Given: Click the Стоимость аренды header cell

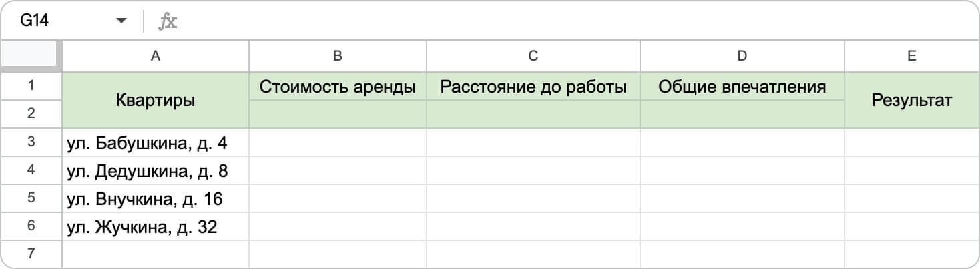Looking at the screenshot, I should click(x=338, y=87).
